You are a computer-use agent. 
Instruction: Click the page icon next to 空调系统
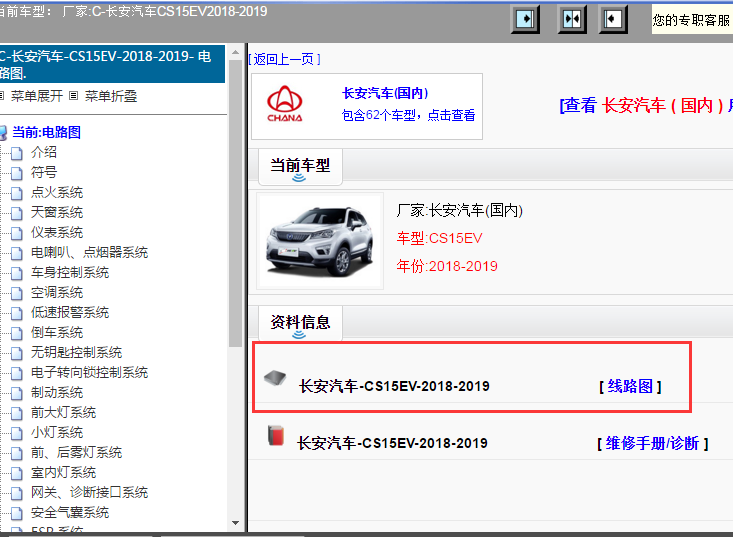pos(16,293)
